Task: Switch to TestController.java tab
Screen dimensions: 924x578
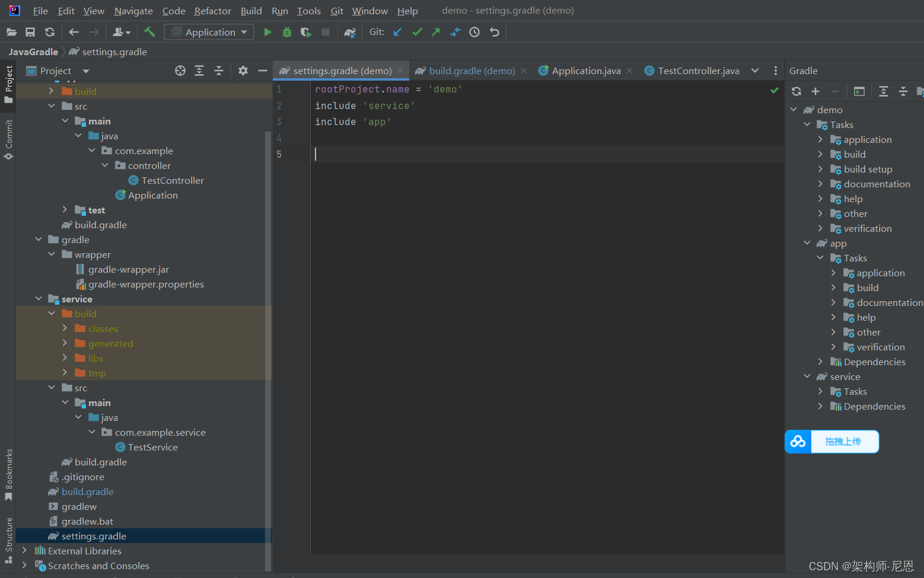Action: coord(693,71)
